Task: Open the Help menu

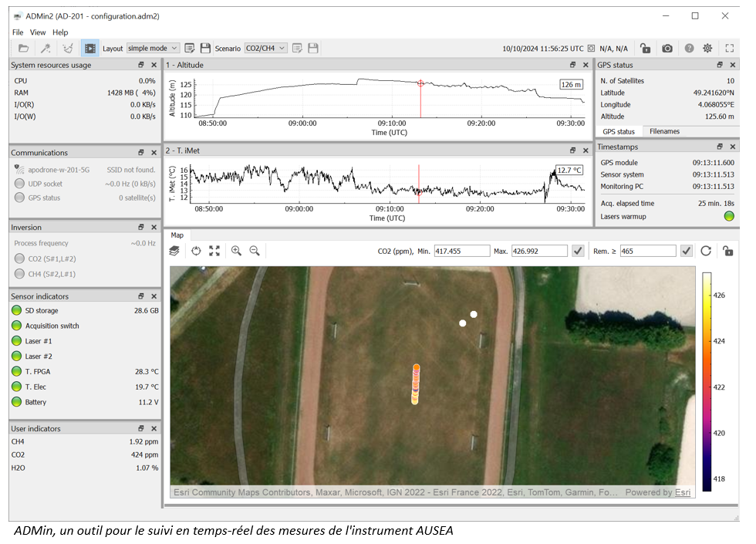Action: pos(60,32)
